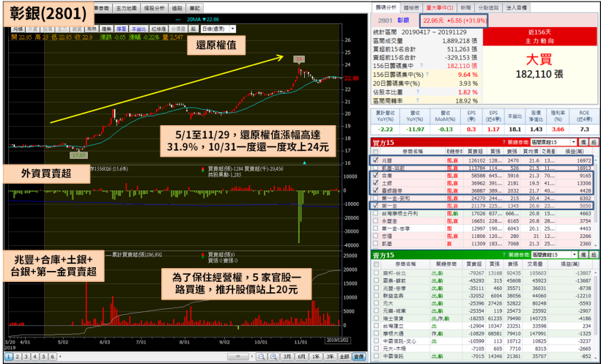Image resolution: width=601 pixels, height=364 pixels.
Task: Select the 凱基-站前 row in 買方15
Action: 484,168
